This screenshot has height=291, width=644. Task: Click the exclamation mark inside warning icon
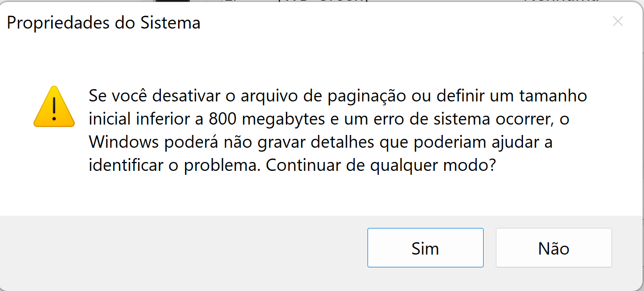tap(54, 108)
